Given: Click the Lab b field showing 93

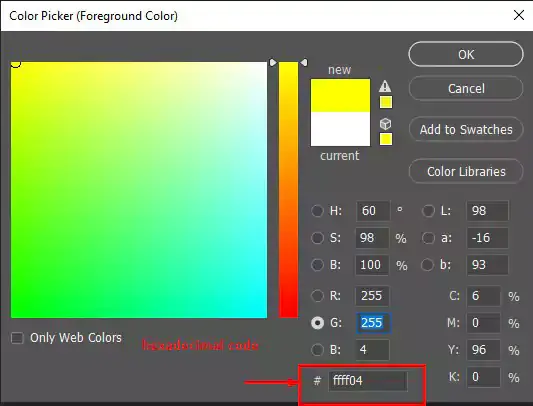Looking at the screenshot, I should (487, 265).
